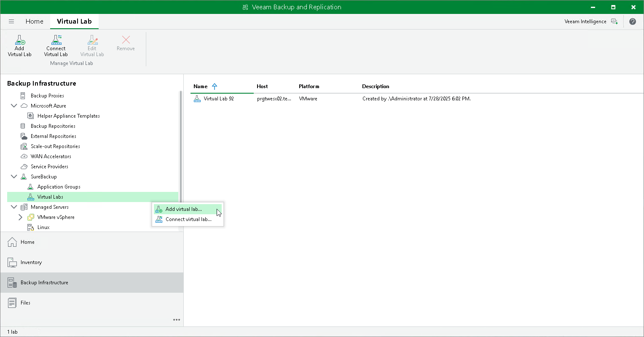Open Veeam Intelligence
644x337 pixels.
pyautogui.click(x=585, y=22)
